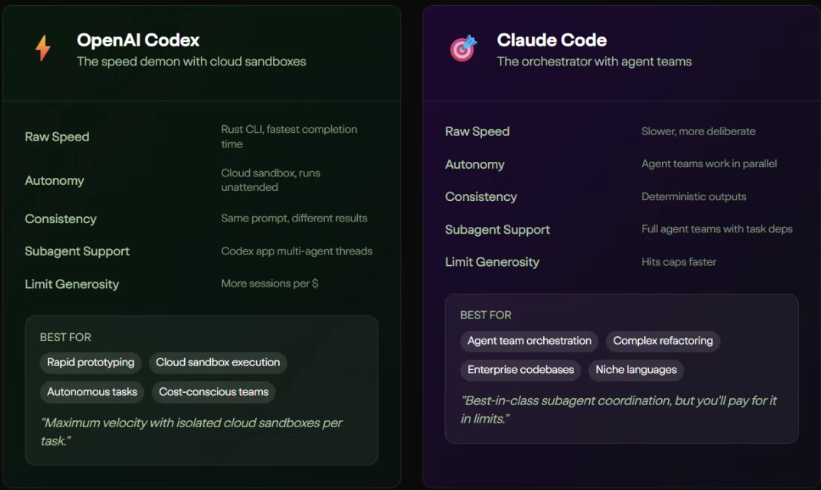The height and width of the screenshot is (490, 821).
Task: Click Consistency label in the Codex card
Action: pos(61,219)
